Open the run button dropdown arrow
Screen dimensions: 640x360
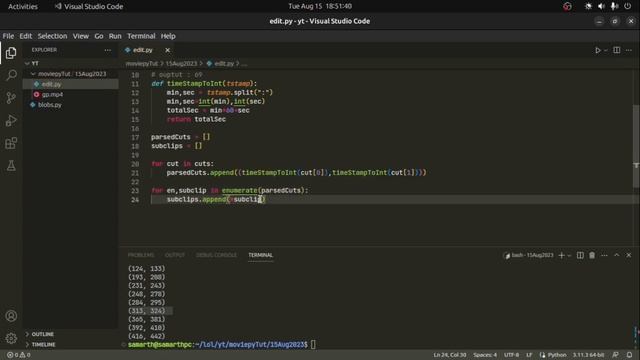[x=606, y=50]
